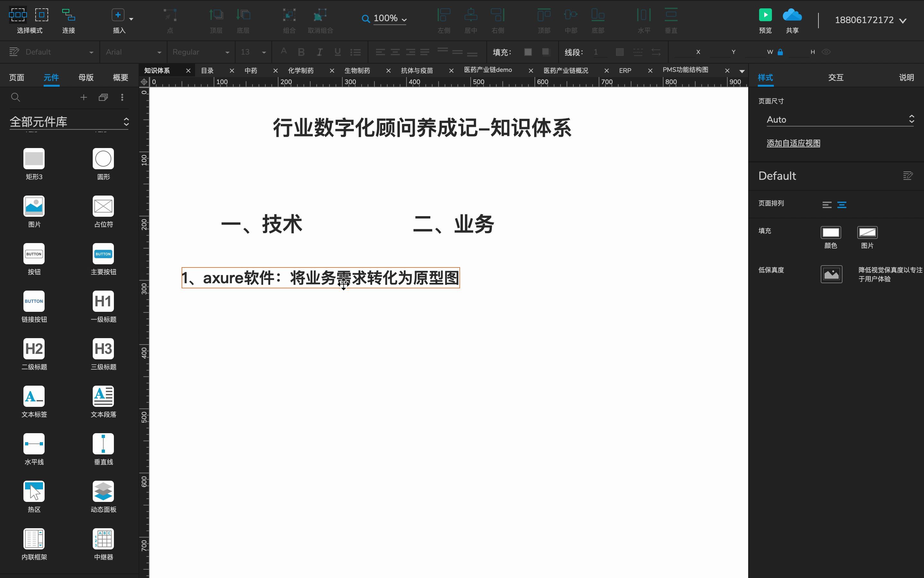Click the 颜色 page fill button
The height and width of the screenshot is (578, 924).
(x=831, y=232)
